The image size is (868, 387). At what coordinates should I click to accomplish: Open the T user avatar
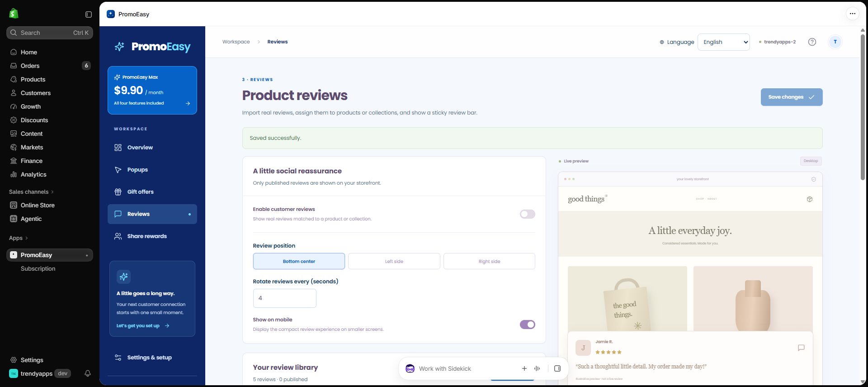pos(835,42)
